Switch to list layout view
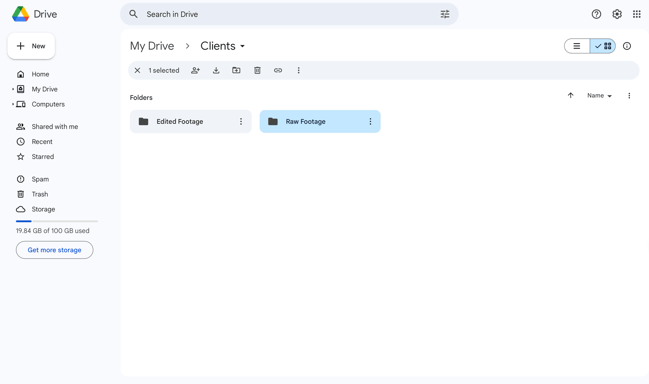 tap(577, 46)
